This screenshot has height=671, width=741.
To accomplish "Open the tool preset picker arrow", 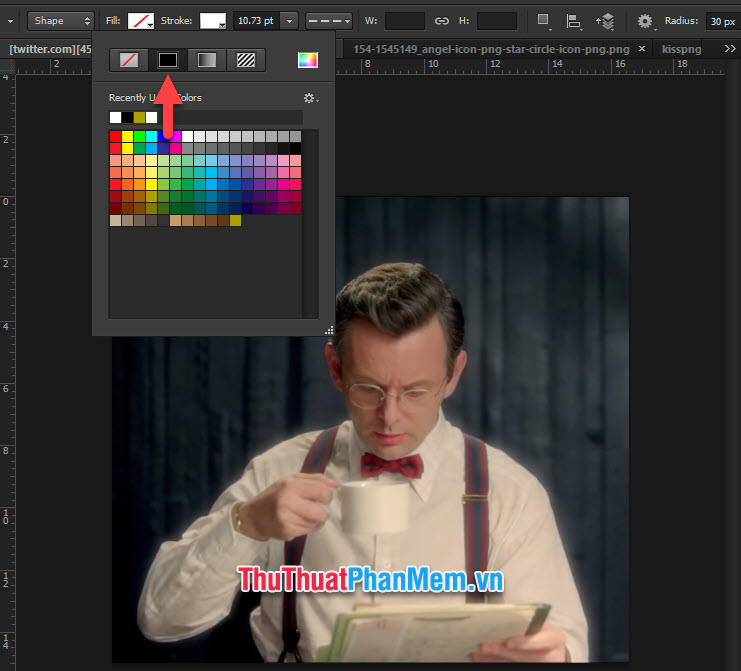I will [x=10, y=21].
